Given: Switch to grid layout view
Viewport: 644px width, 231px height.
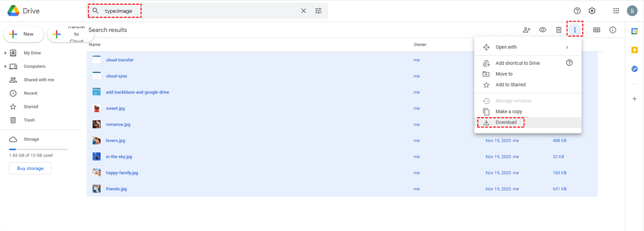Looking at the screenshot, I should 596,30.
